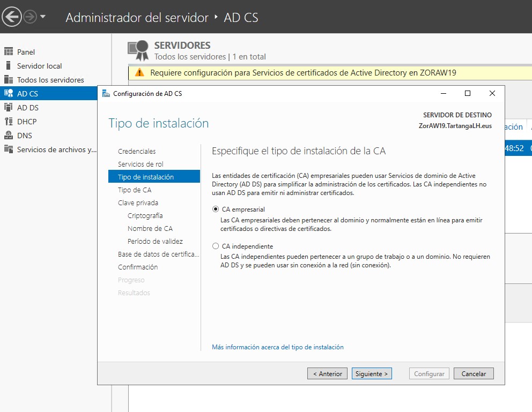The width and height of the screenshot is (532, 412).
Task: Open the DHCP role in sidebar
Action: pyautogui.click(x=27, y=121)
